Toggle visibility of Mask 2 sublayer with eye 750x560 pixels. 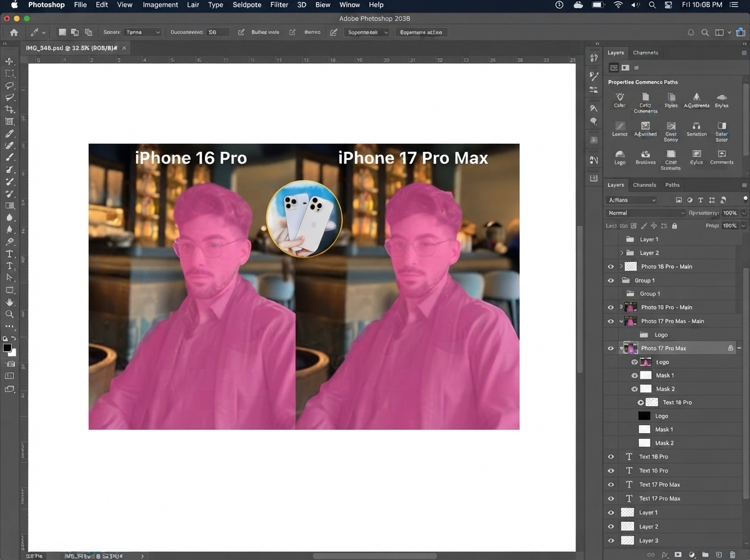634,389
